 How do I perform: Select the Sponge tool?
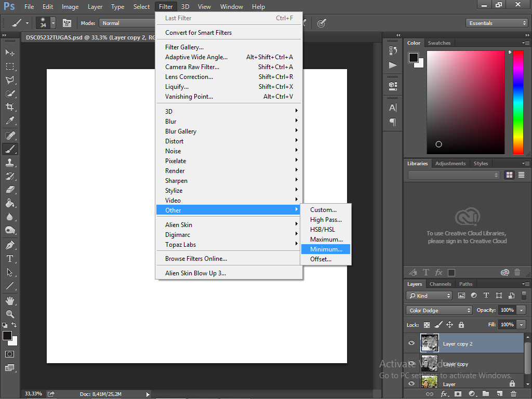click(10, 230)
